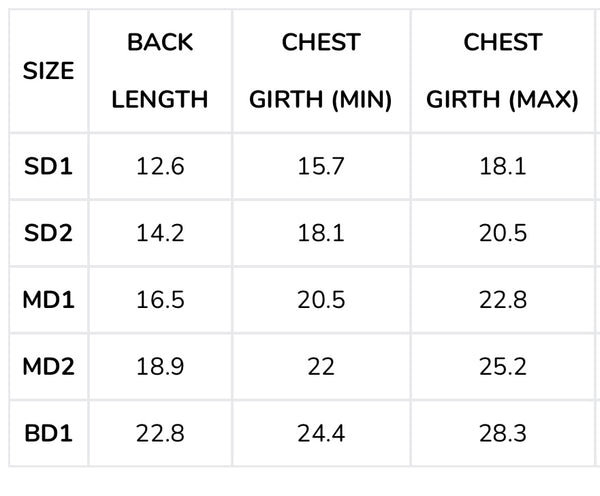The height and width of the screenshot is (496, 600).
Task: Click the 14.2 back length cell
Action: (x=160, y=233)
